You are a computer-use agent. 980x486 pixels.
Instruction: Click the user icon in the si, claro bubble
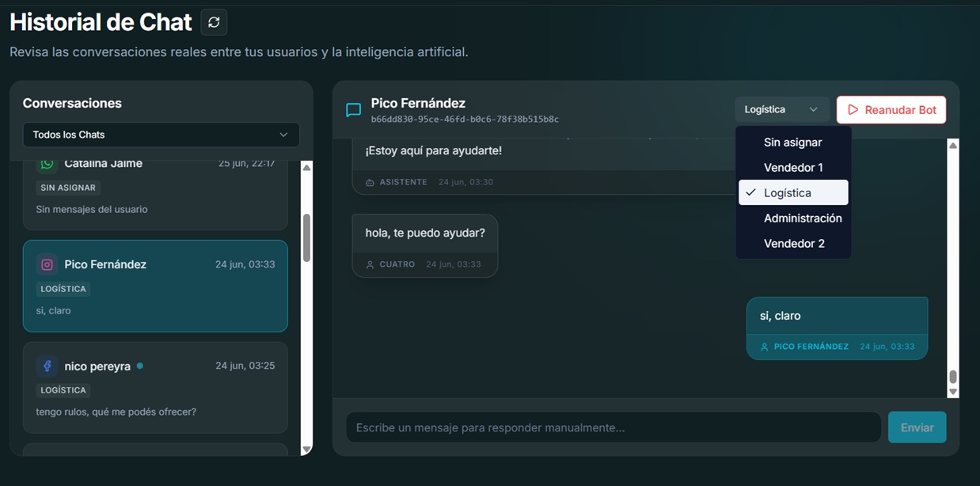pos(764,347)
